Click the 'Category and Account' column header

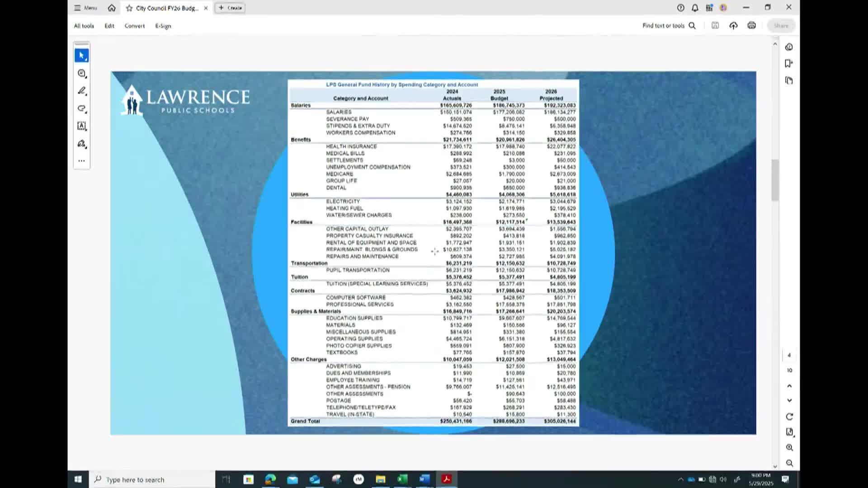360,99
